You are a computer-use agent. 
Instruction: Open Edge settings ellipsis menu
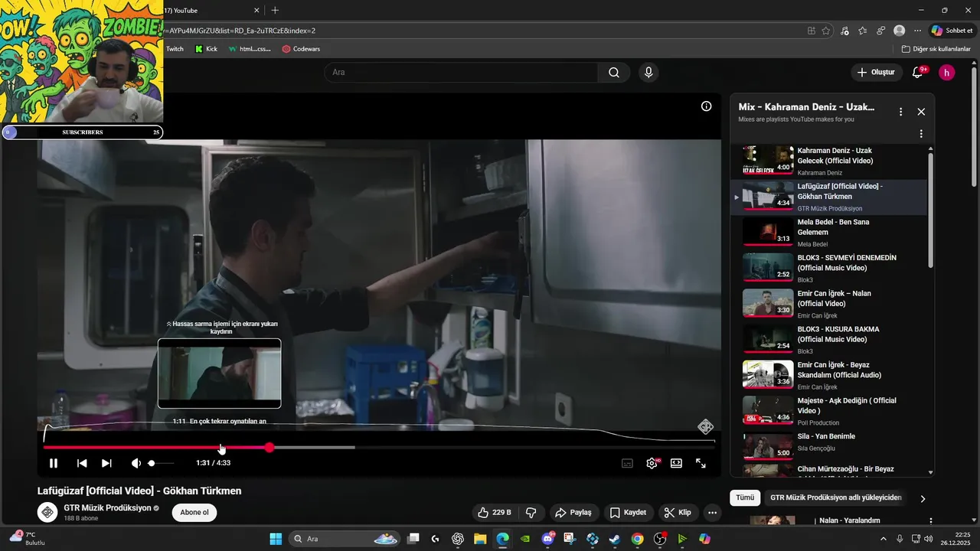click(x=917, y=31)
